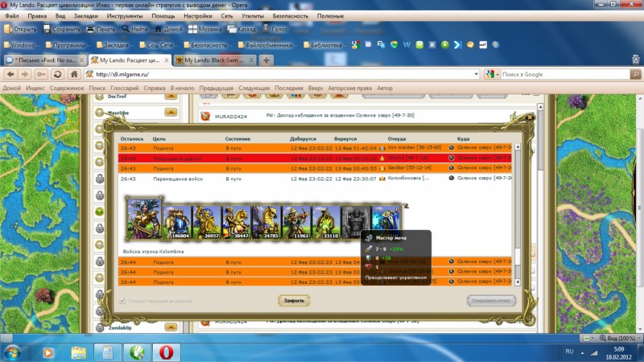644x362 pixels.
Task: Open the Google search engine dropdown
Action: click(492, 74)
